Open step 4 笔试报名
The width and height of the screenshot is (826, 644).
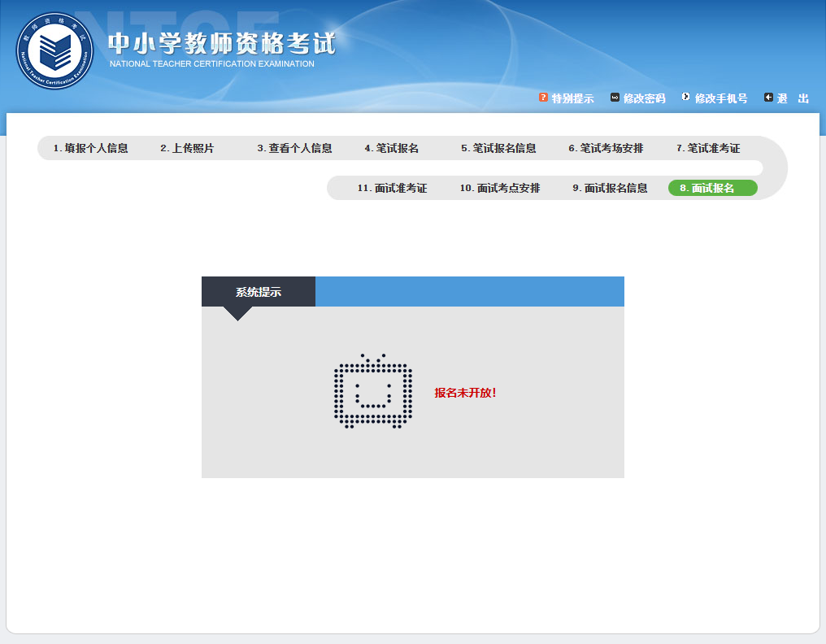tap(393, 148)
